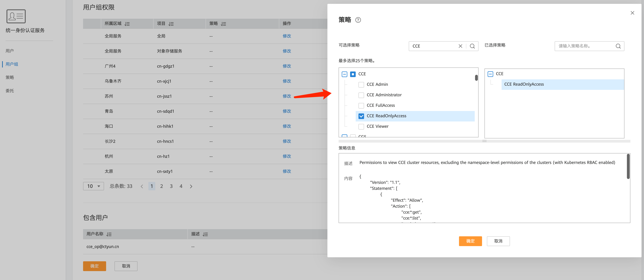Check the CCE Admin checkbox

point(361,85)
